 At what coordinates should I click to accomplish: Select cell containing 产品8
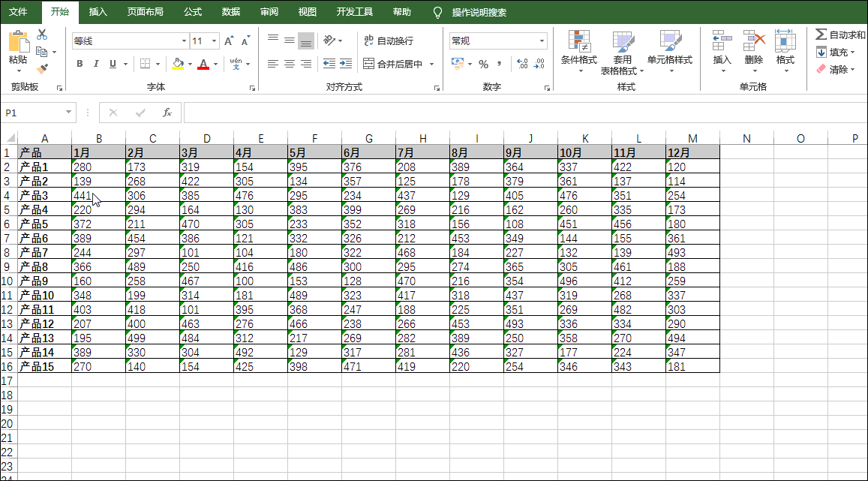click(44, 267)
